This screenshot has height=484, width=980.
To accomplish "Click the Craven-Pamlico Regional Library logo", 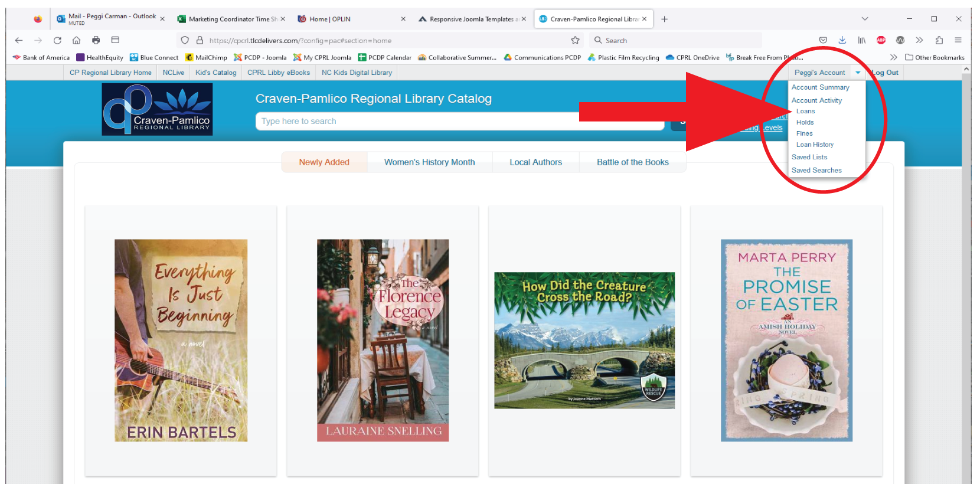I will pyautogui.click(x=157, y=109).
